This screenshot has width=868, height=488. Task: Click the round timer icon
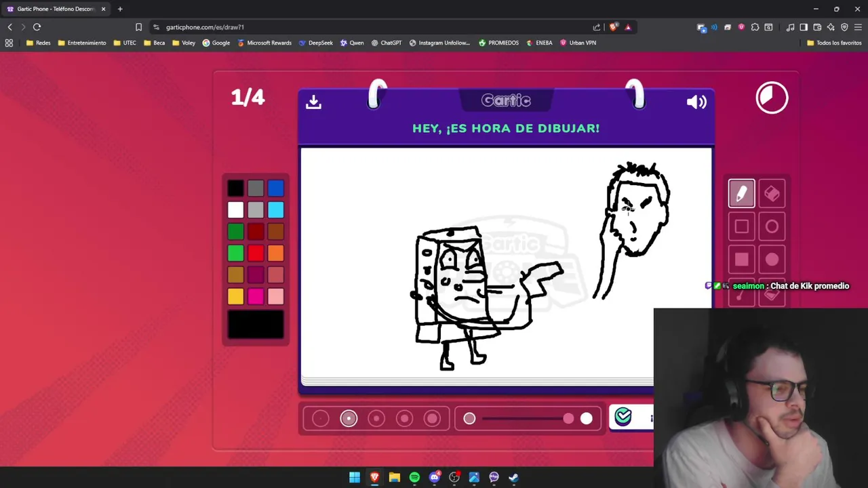pos(772,98)
